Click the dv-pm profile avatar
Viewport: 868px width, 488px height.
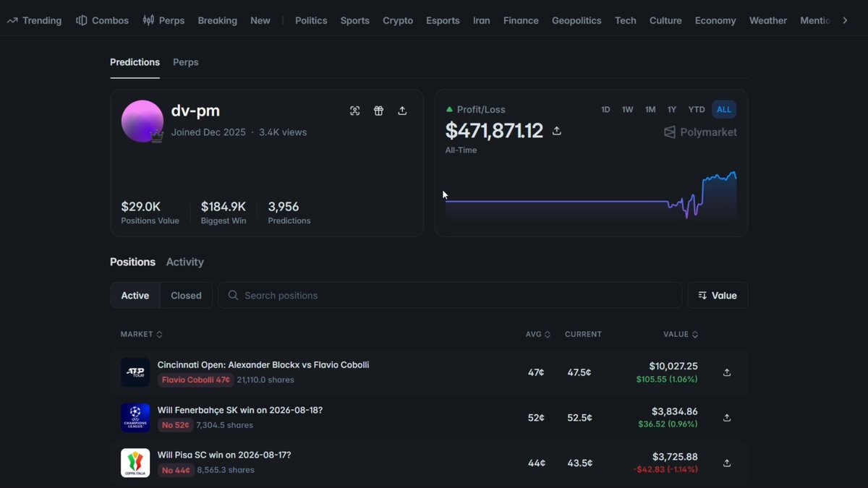pos(142,121)
